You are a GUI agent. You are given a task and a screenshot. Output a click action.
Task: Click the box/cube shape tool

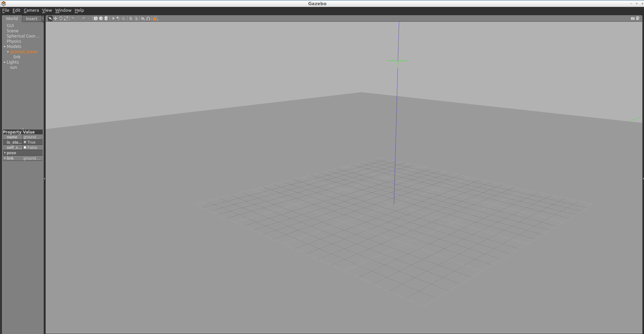pos(95,18)
